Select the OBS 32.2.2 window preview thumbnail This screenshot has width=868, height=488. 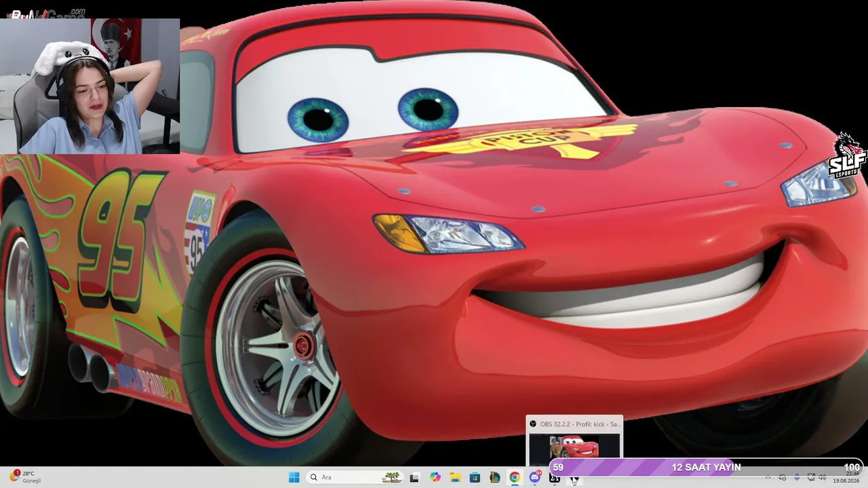point(574,446)
